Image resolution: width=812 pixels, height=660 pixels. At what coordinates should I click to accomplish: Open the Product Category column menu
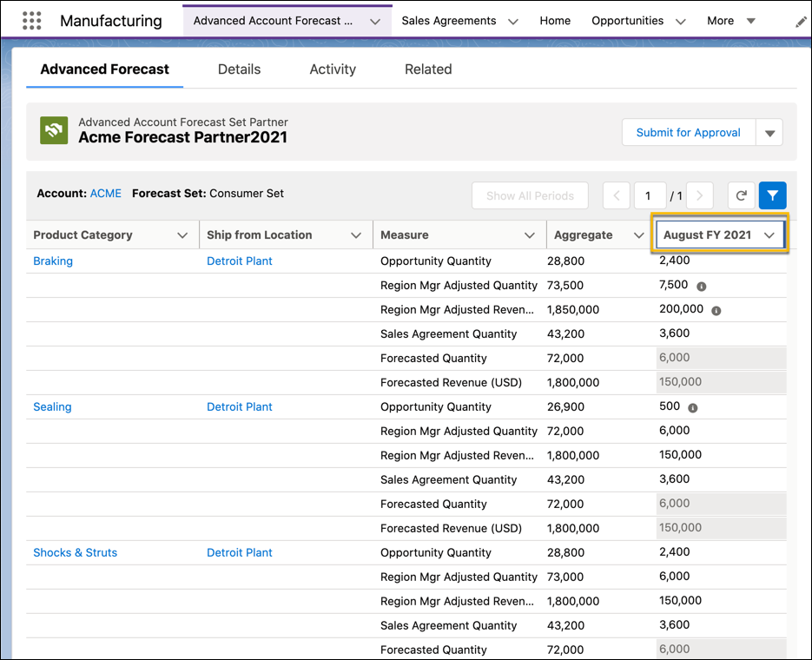point(182,235)
